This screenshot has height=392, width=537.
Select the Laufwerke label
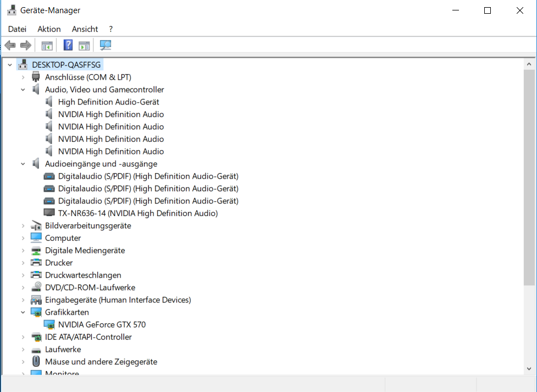pos(63,350)
